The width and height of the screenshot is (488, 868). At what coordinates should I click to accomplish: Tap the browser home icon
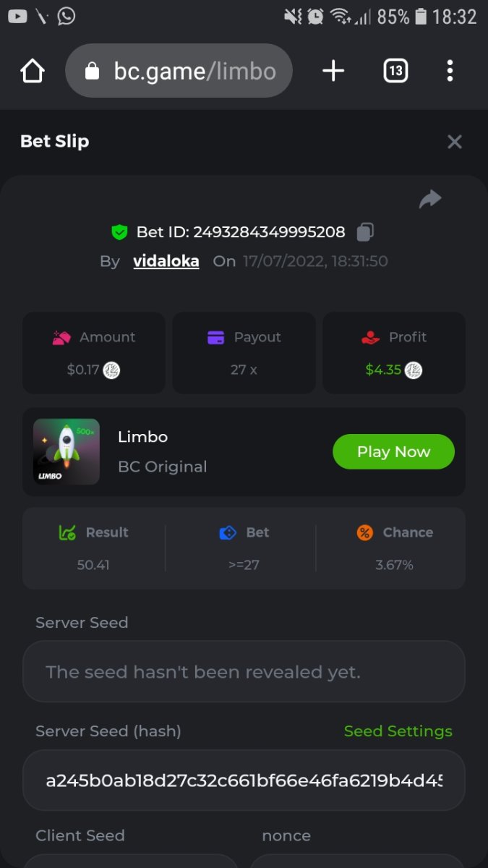point(33,71)
